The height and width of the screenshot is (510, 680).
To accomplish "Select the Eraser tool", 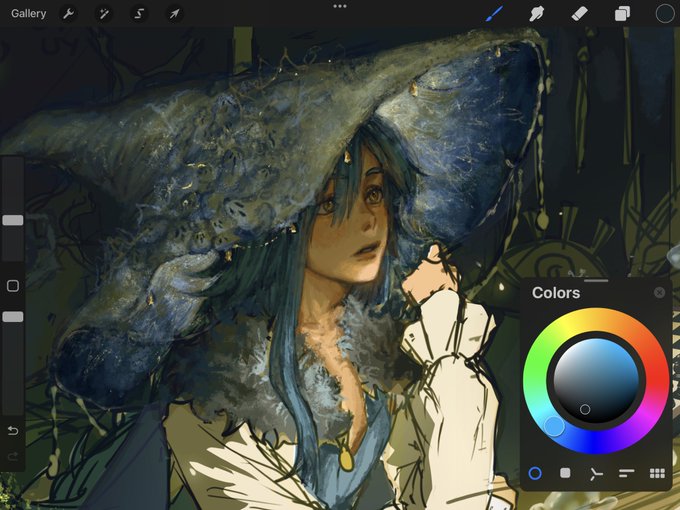I will [579, 14].
